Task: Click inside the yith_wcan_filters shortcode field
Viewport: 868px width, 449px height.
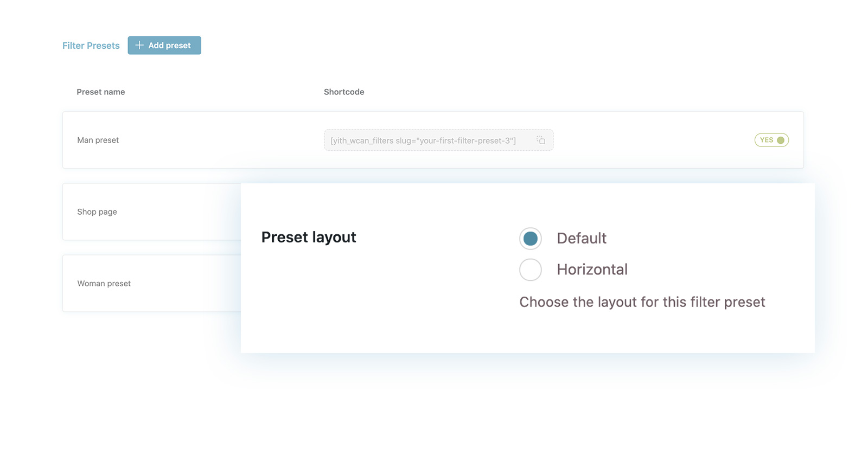Action: pos(438,140)
